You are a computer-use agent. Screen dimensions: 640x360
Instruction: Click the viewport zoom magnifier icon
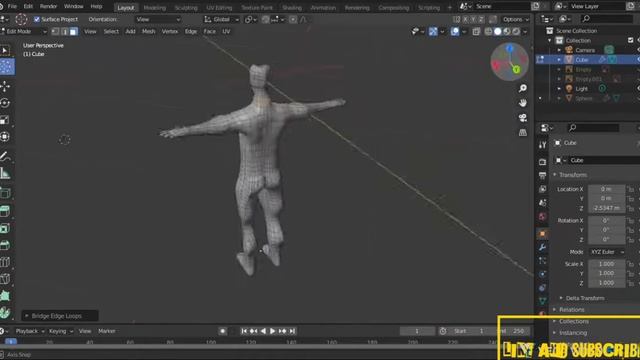click(x=522, y=88)
